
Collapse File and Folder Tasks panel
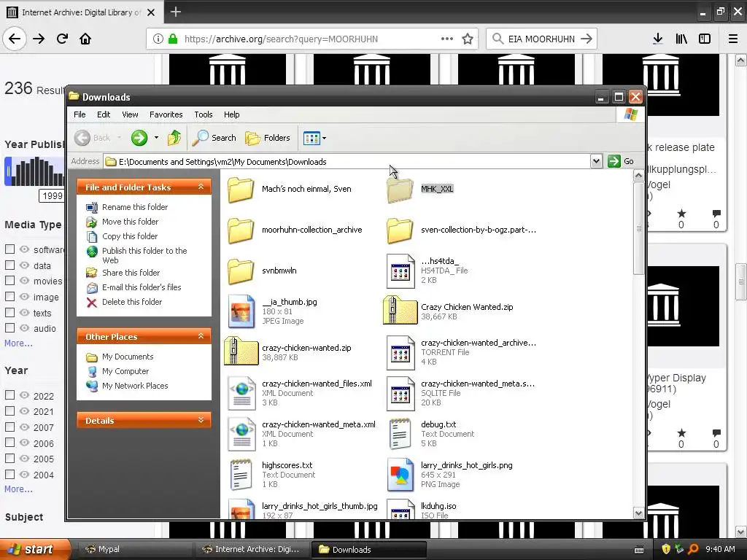(201, 187)
